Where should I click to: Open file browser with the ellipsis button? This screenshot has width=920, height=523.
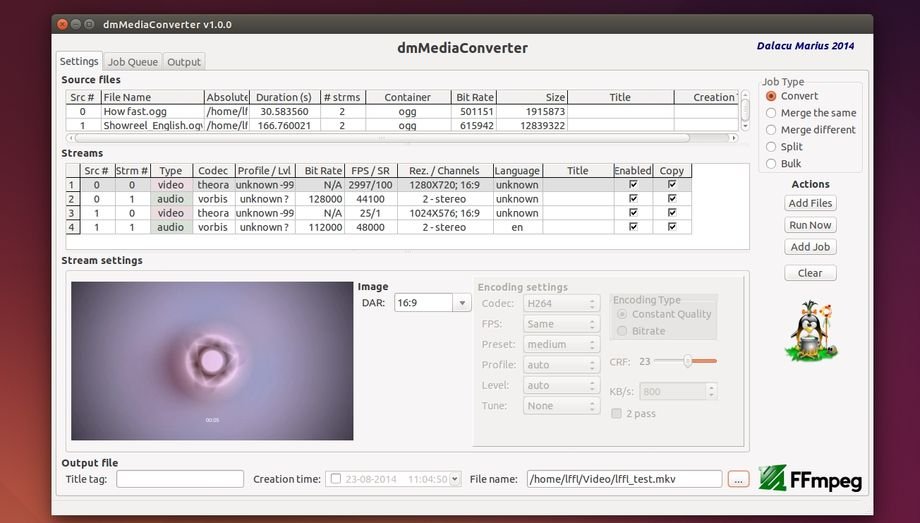click(x=738, y=479)
